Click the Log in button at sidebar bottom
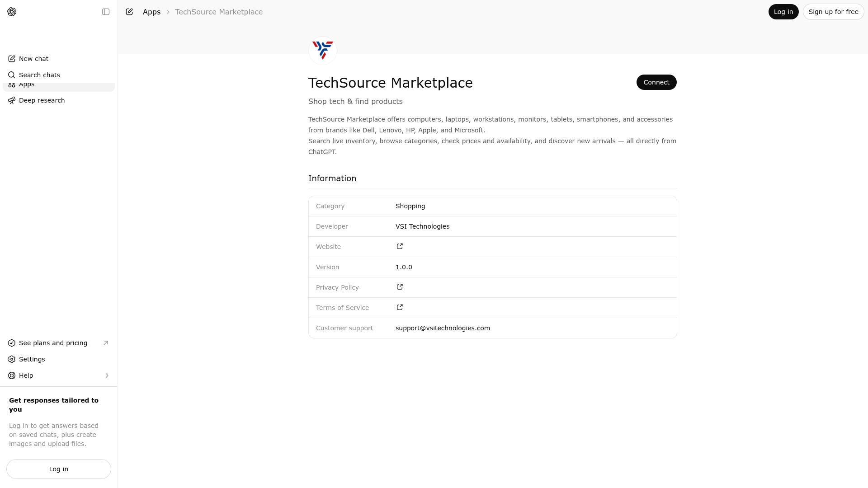The image size is (868, 488). point(59,469)
